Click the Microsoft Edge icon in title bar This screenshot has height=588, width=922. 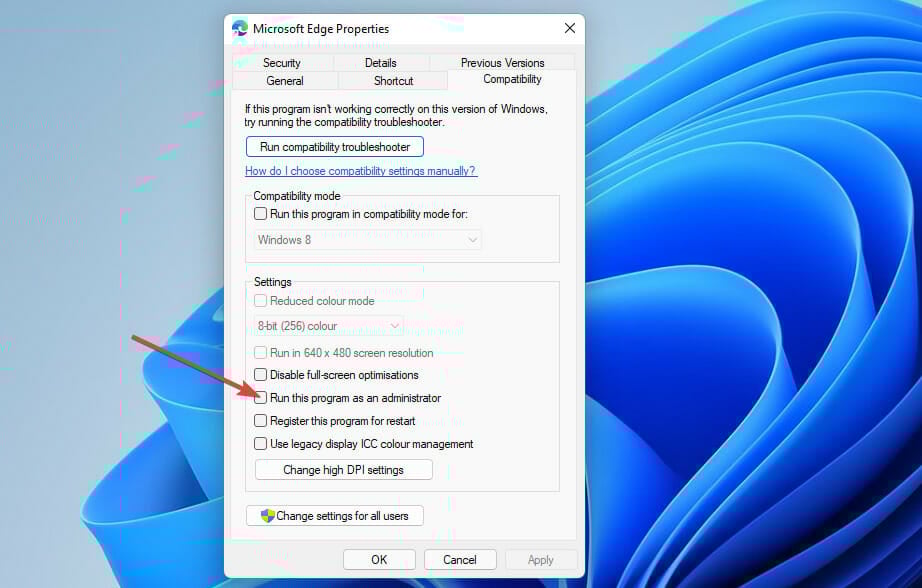[240, 28]
